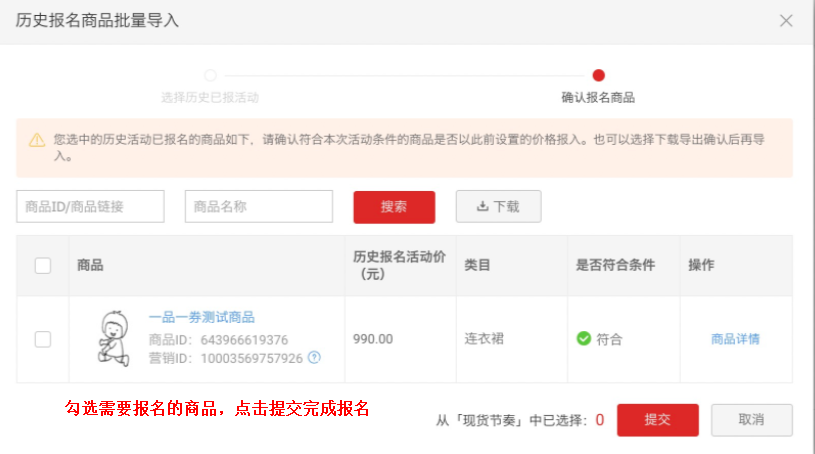Focus the 商品ID/商品链接 input field
This screenshot has height=454, width=815.
90,207
